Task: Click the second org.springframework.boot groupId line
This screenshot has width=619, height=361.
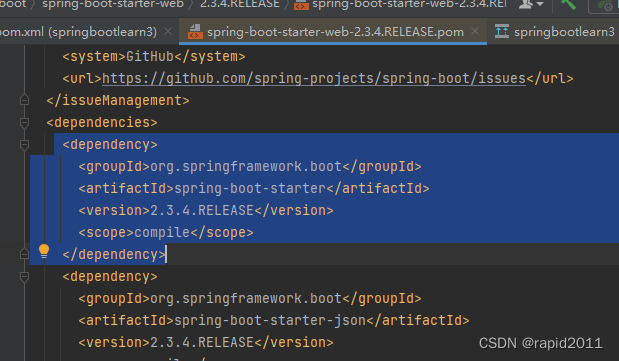Action: tap(250, 298)
